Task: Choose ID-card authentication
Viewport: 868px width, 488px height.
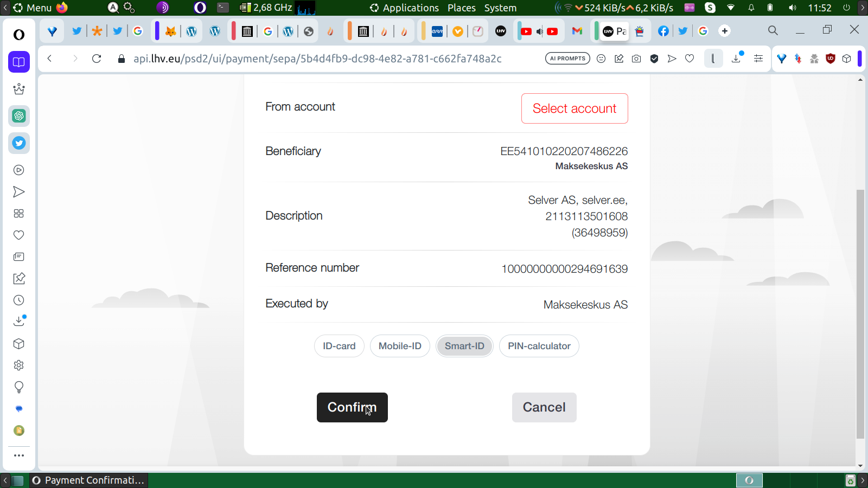Action: pyautogui.click(x=339, y=346)
